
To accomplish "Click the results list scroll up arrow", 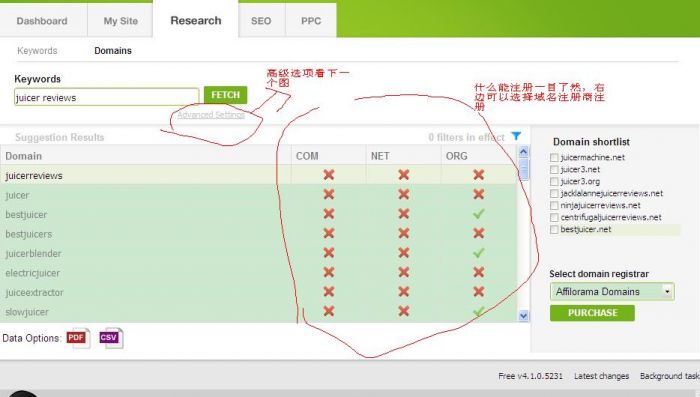I will (x=523, y=152).
